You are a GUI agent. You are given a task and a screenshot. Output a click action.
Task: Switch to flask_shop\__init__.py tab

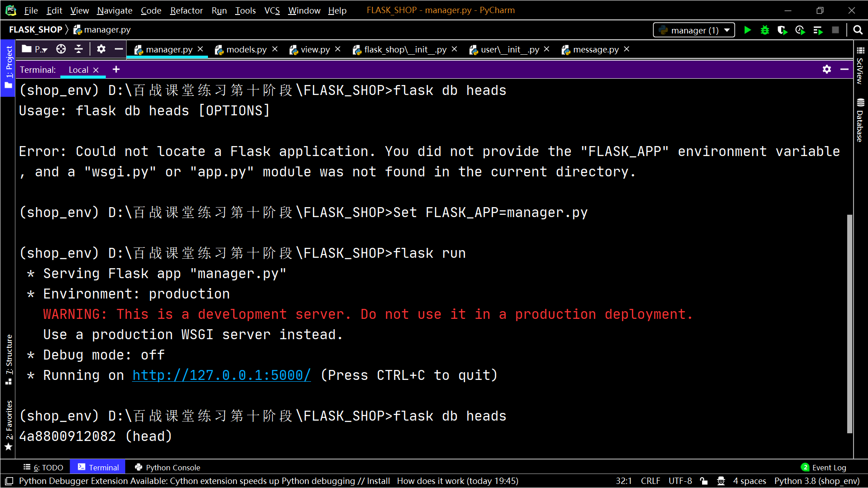pos(405,49)
